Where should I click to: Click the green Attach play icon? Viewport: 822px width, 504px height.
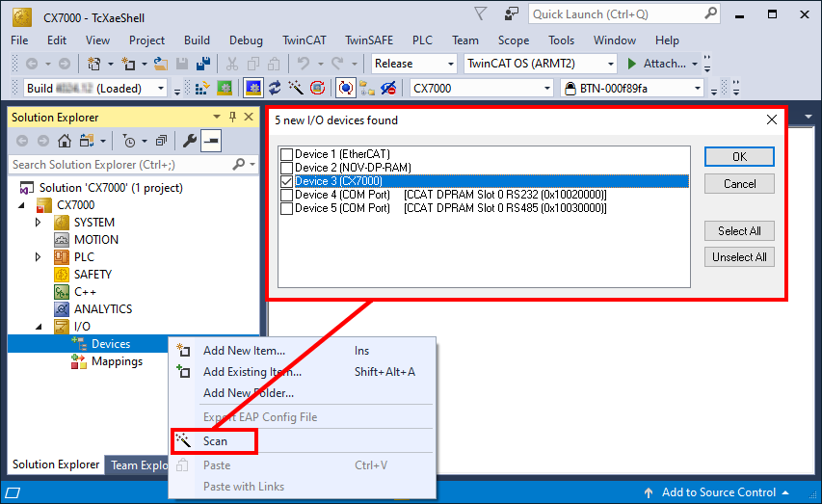click(x=632, y=64)
